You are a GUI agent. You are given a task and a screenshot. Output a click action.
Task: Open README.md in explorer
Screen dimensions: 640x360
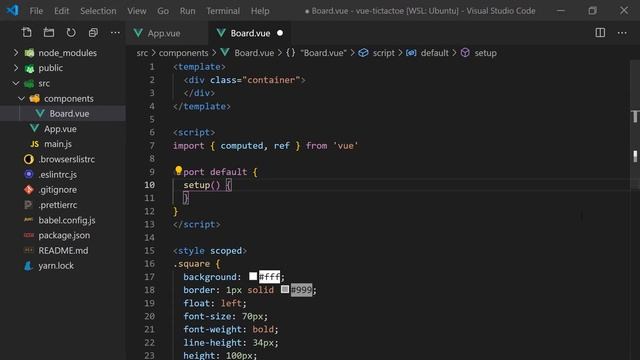pyautogui.click(x=63, y=251)
